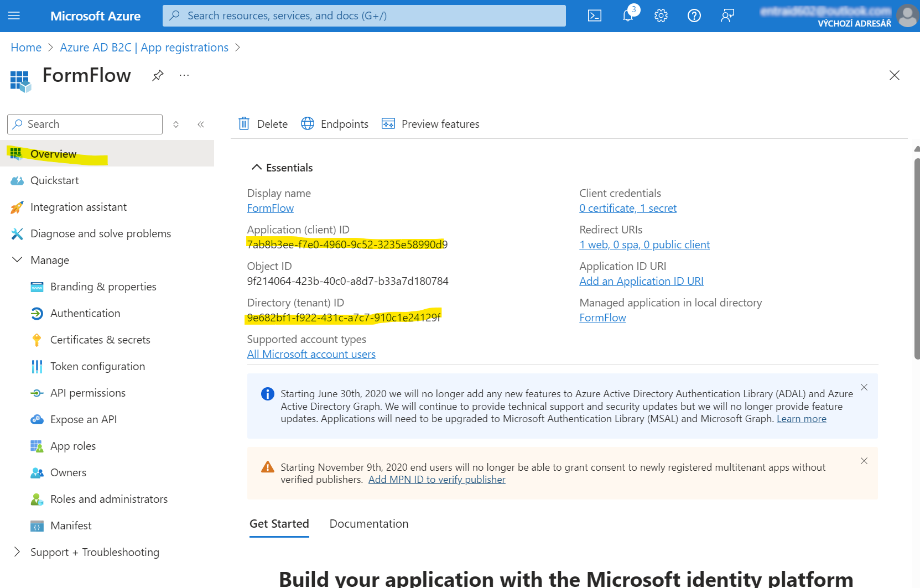This screenshot has height=588, width=920.
Task: Collapse the Essentials section
Action: tap(257, 168)
